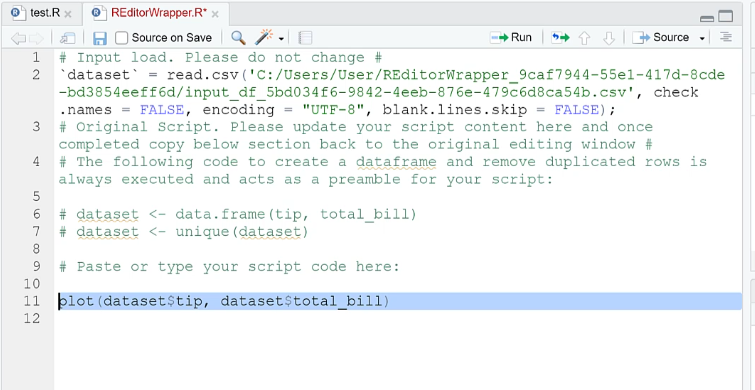Compile report notebook icon
Image resolution: width=755 pixels, height=390 pixels.
(305, 38)
